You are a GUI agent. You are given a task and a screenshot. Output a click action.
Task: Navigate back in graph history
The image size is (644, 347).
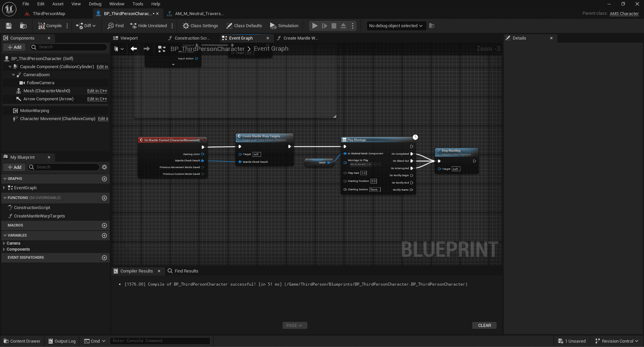pyautogui.click(x=134, y=49)
